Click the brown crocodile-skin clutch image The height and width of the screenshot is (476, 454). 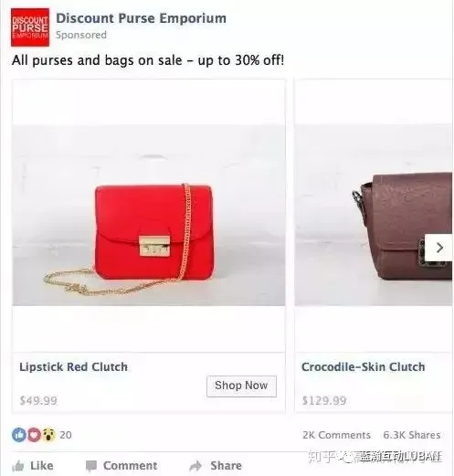coord(374,215)
